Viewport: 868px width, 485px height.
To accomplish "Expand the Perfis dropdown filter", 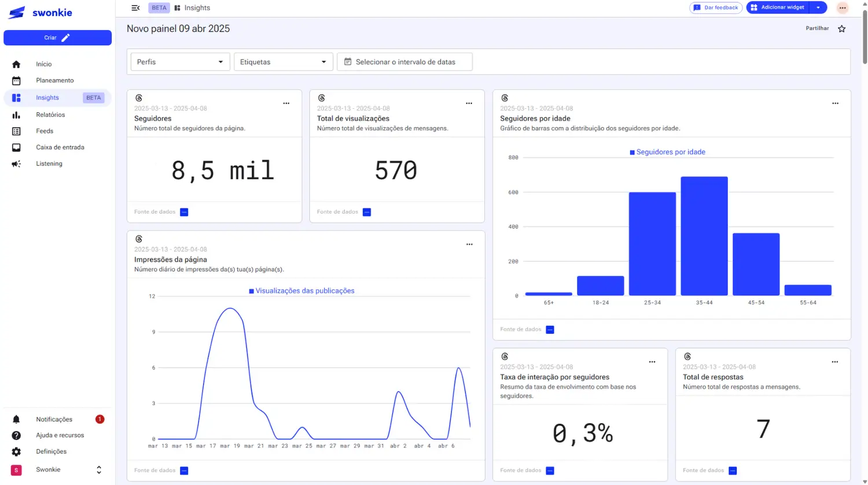I will (x=180, y=62).
